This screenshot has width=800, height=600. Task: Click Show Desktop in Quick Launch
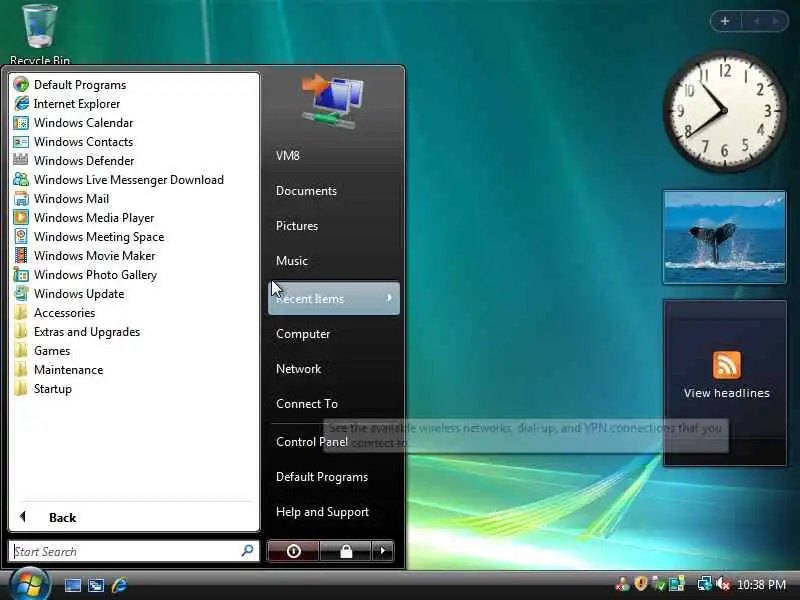coord(72,585)
